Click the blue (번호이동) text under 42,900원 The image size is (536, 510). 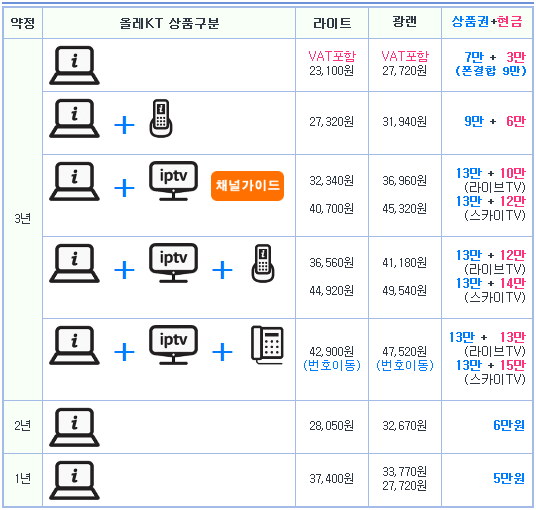click(x=332, y=365)
